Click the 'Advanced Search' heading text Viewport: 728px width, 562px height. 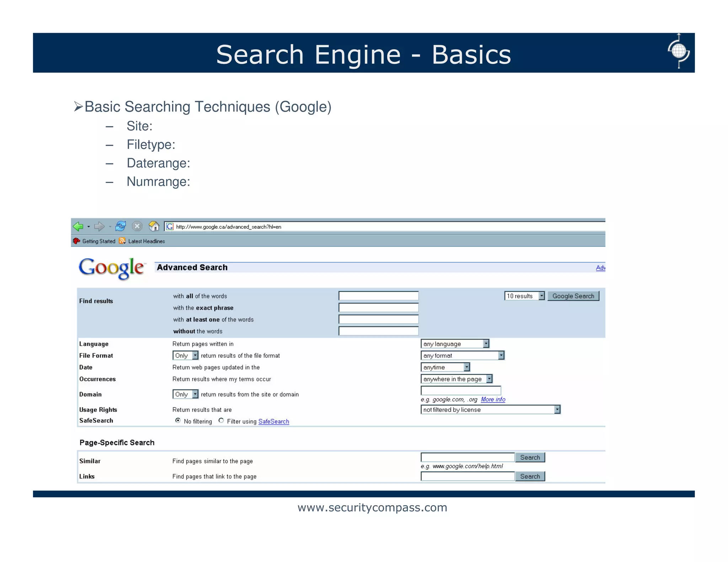pyautogui.click(x=192, y=268)
